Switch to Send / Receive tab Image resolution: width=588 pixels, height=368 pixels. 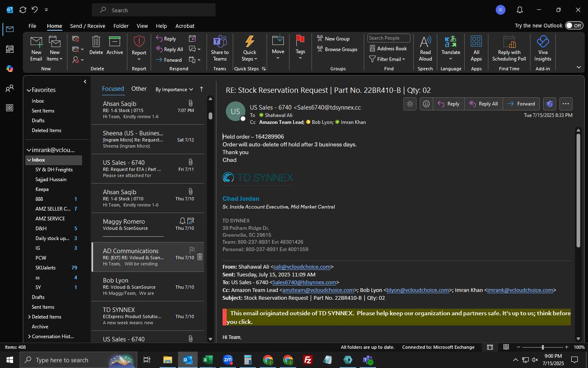pyautogui.click(x=88, y=26)
